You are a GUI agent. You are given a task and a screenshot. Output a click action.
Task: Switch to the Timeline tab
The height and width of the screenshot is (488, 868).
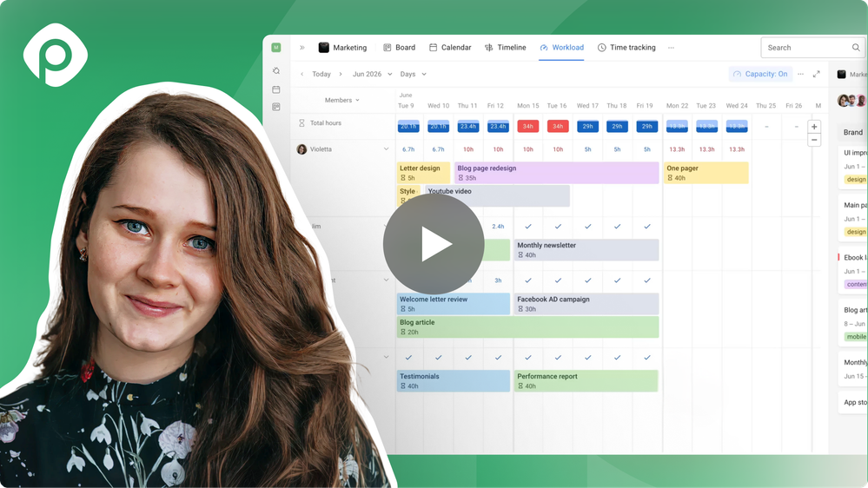506,48
